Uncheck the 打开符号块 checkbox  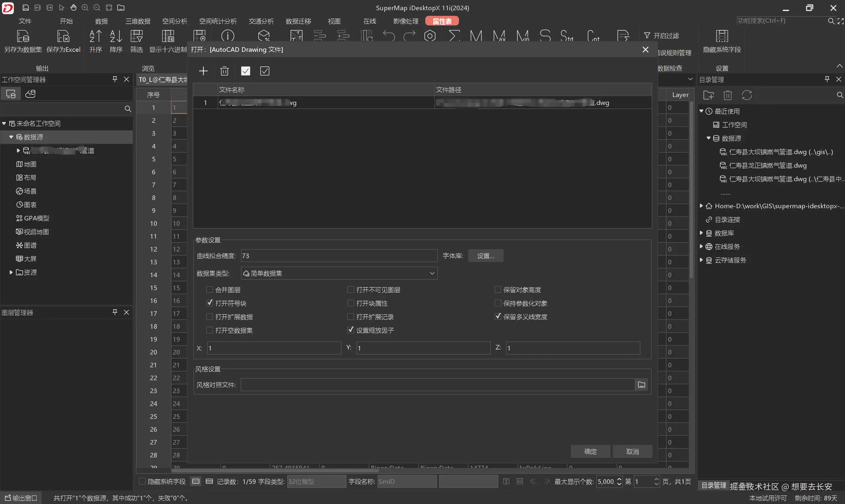210,303
